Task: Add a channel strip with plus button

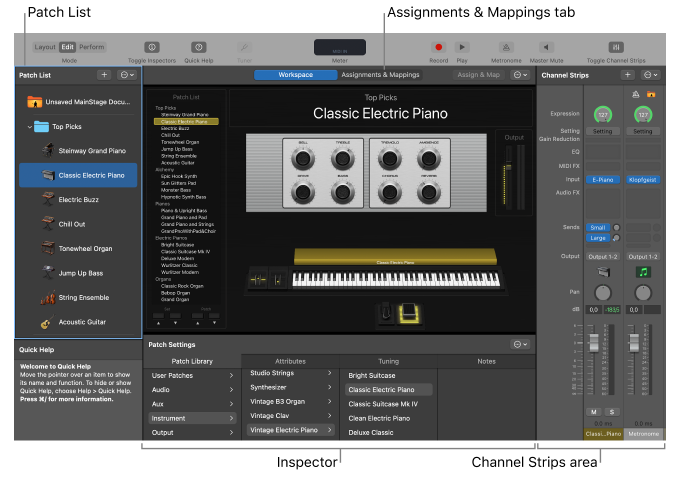Action: click(627, 75)
